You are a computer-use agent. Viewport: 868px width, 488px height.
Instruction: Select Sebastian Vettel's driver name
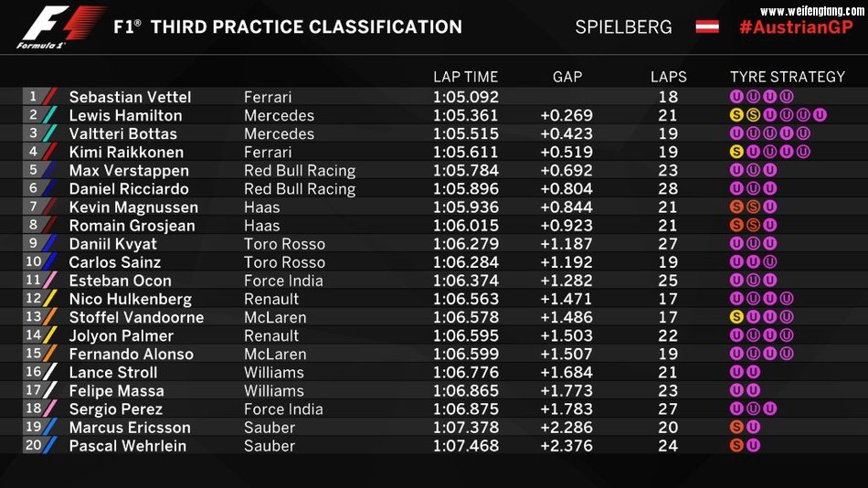click(x=130, y=97)
